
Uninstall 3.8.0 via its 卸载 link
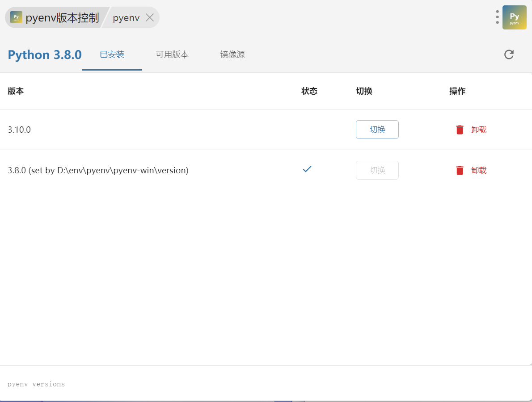479,170
